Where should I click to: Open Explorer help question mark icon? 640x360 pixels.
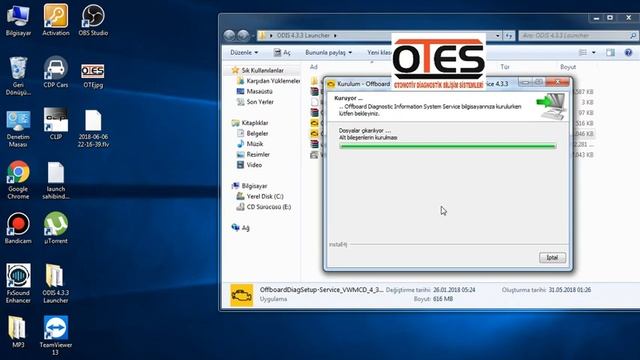[x=628, y=52]
